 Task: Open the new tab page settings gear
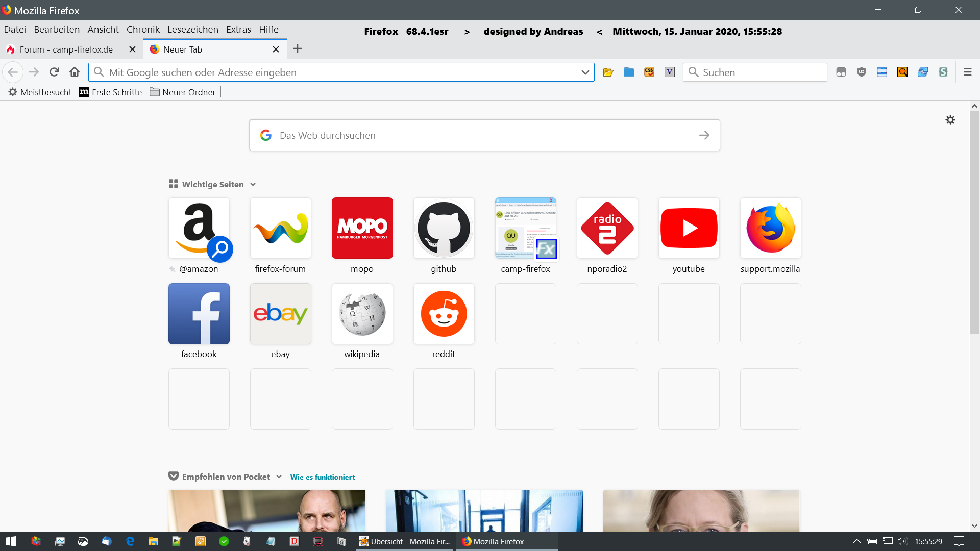point(950,120)
